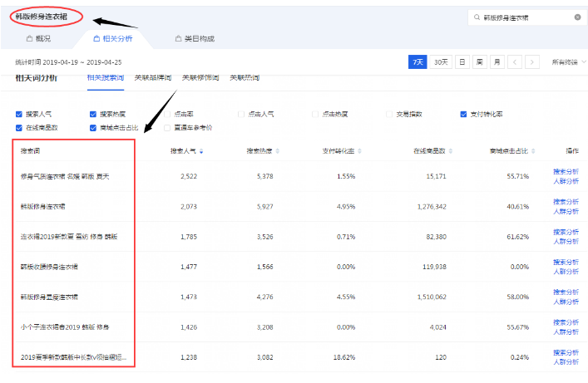
Task: Click keyword 韩版修身显瘦连衣裙 in table
Action: 49,297
